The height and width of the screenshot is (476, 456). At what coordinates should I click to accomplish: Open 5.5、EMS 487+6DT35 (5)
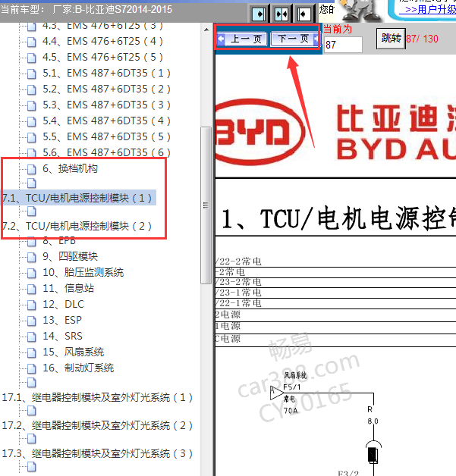coord(106,136)
